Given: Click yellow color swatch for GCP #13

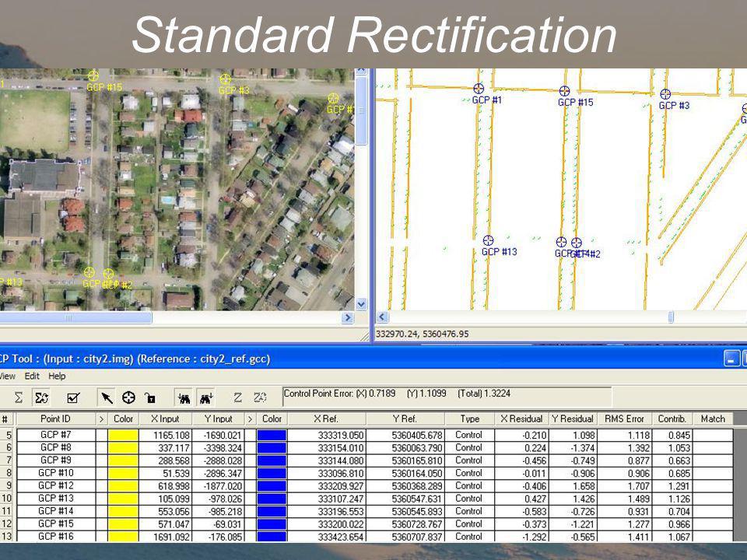Looking at the screenshot, I should pyautogui.click(x=124, y=499).
